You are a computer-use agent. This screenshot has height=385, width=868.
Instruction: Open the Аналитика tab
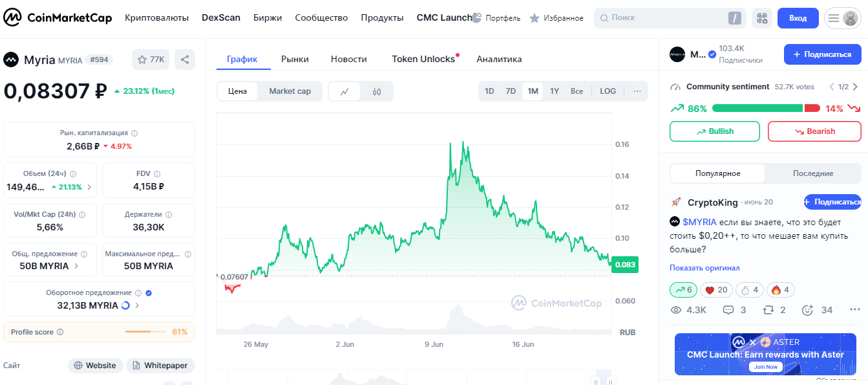[x=499, y=59]
